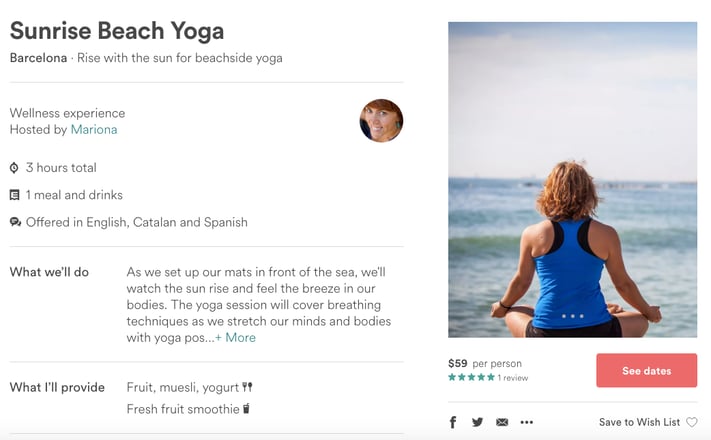Click the See dates button
Image resolution: width=711 pixels, height=440 pixels.
pyautogui.click(x=647, y=371)
